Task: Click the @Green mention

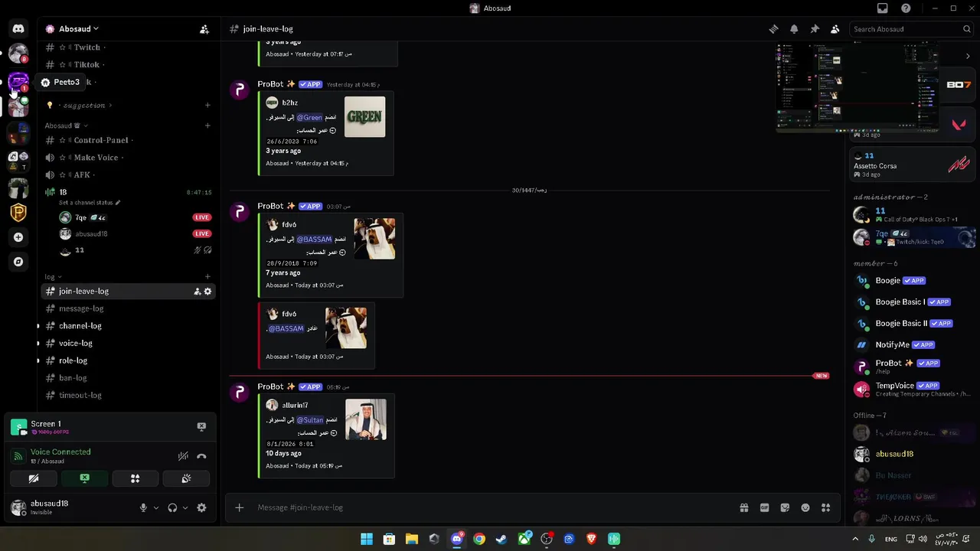Action: [x=309, y=117]
